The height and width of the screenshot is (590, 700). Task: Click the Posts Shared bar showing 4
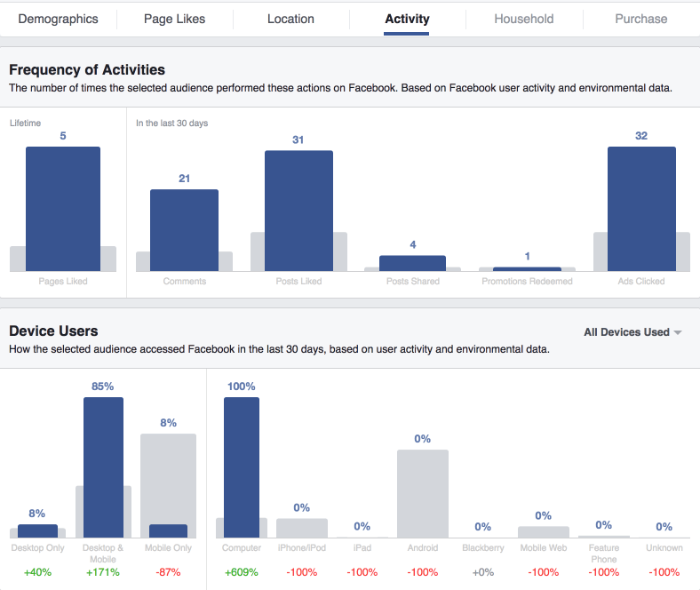click(x=412, y=263)
